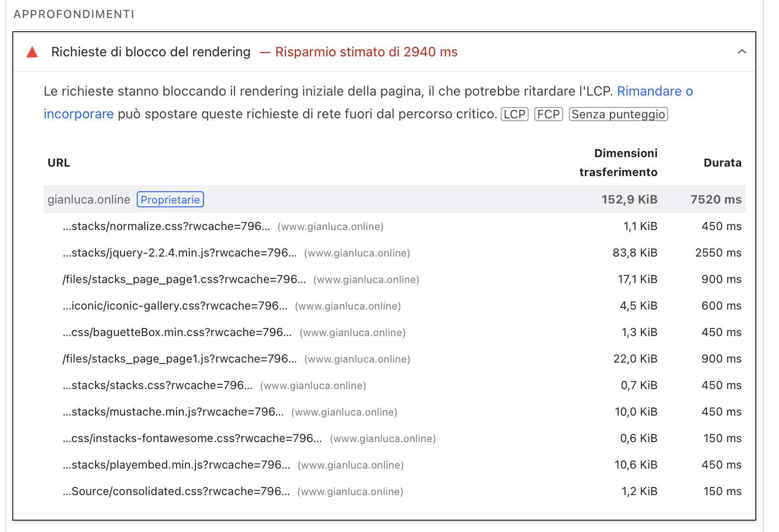The width and height of the screenshot is (779, 532).
Task: Click the 'Richieste di blocco del rendering' title
Action: pos(150,52)
